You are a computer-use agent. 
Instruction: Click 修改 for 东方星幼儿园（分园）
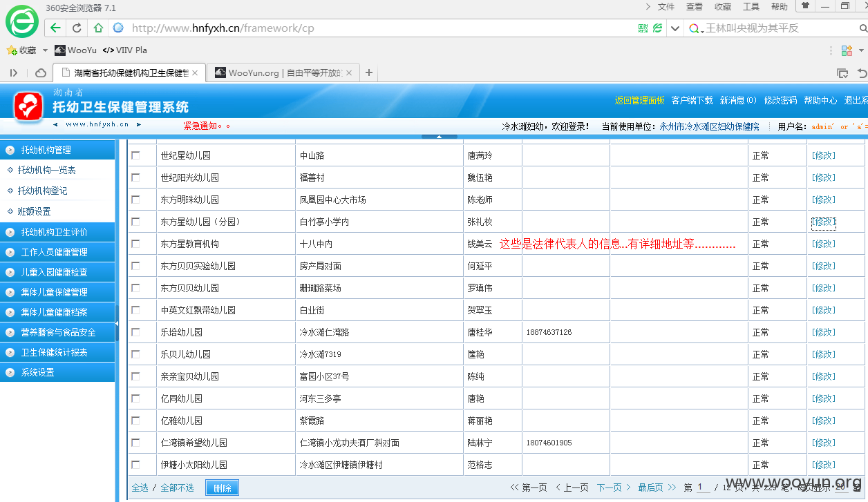[824, 222]
